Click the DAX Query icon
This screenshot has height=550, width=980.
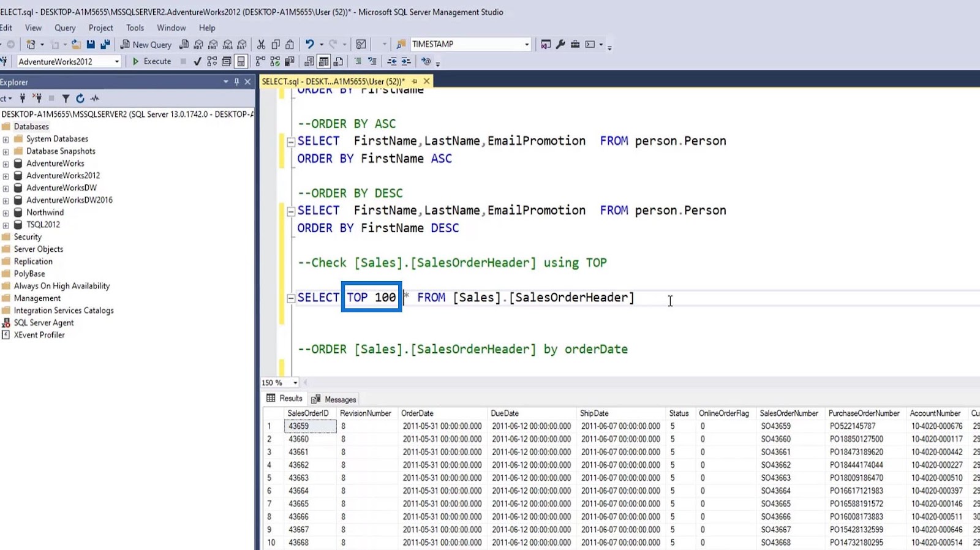click(242, 44)
